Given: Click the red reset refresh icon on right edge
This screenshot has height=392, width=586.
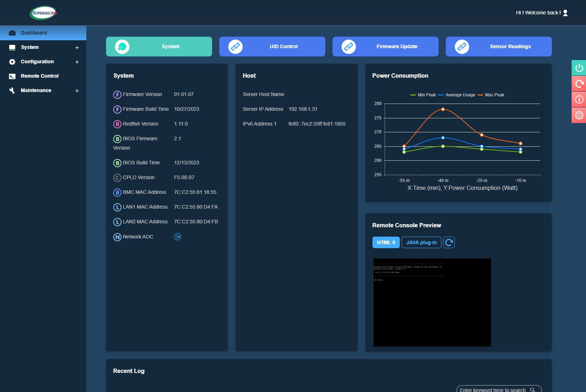Looking at the screenshot, I should tap(579, 84).
